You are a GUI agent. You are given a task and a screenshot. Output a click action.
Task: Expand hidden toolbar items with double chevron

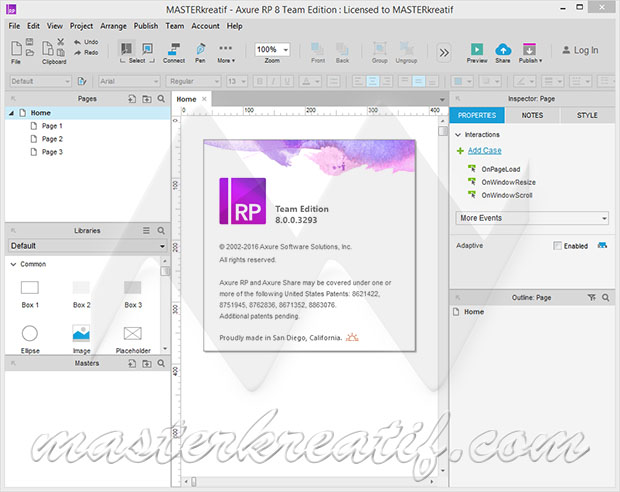point(444,53)
